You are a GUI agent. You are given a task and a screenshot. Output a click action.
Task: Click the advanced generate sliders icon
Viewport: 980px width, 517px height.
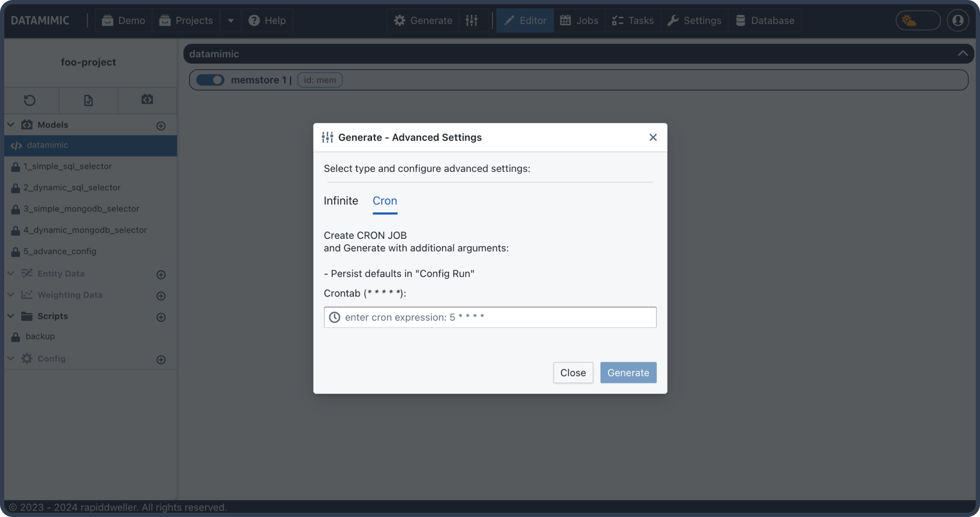point(472,20)
